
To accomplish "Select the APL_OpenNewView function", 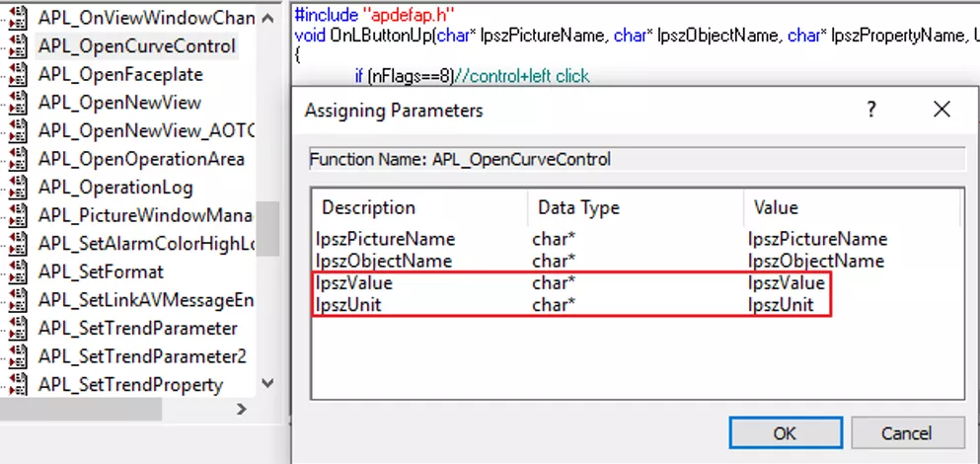I will pos(120,103).
